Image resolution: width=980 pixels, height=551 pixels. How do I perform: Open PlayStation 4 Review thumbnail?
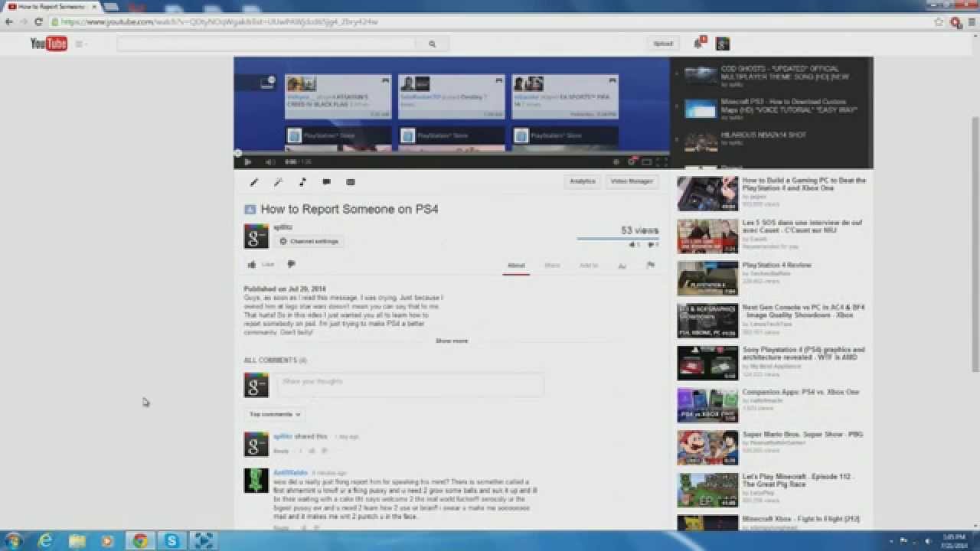click(x=707, y=279)
